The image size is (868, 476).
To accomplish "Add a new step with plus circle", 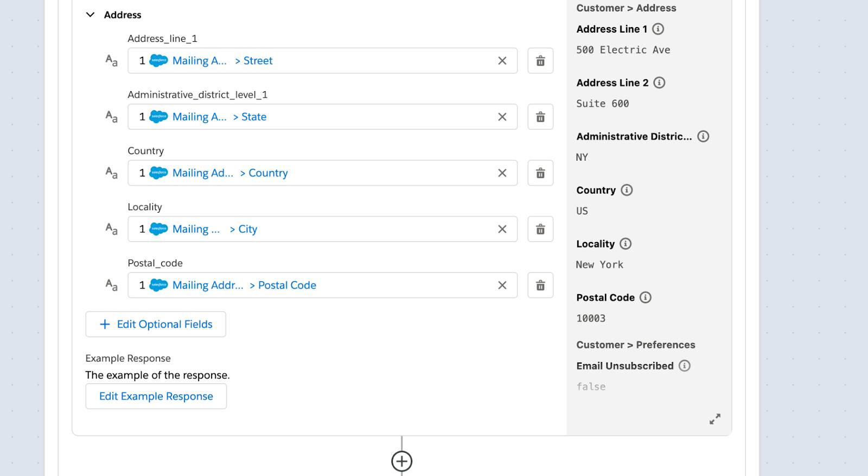I will (401, 461).
